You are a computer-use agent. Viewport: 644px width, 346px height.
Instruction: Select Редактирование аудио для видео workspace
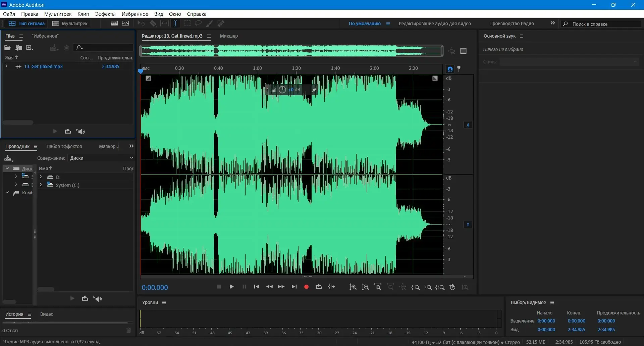pos(434,23)
